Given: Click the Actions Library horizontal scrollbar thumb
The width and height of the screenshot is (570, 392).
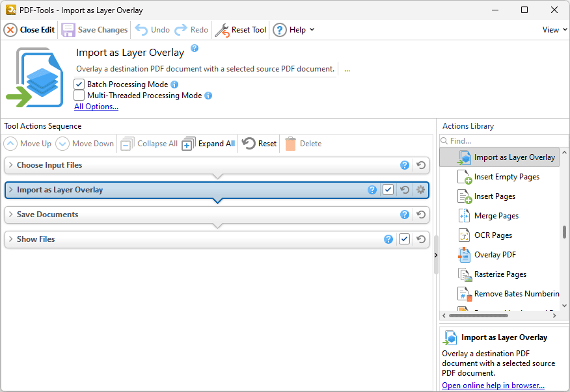Looking at the screenshot, I should click(478, 315).
